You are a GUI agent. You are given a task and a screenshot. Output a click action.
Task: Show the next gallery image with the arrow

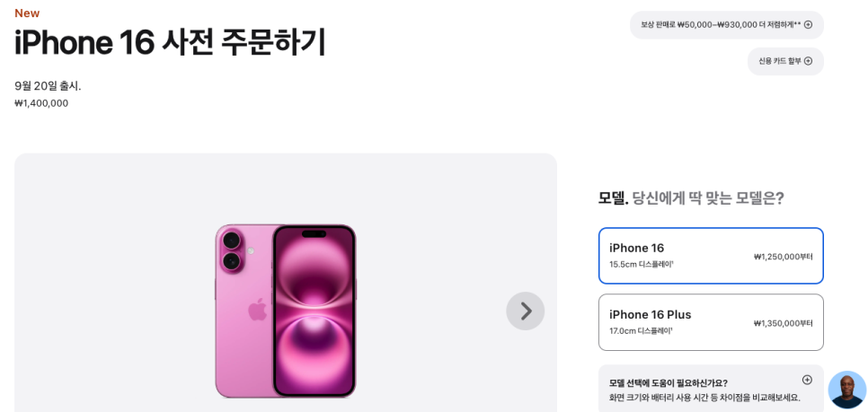pyautogui.click(x=526, y=311)
